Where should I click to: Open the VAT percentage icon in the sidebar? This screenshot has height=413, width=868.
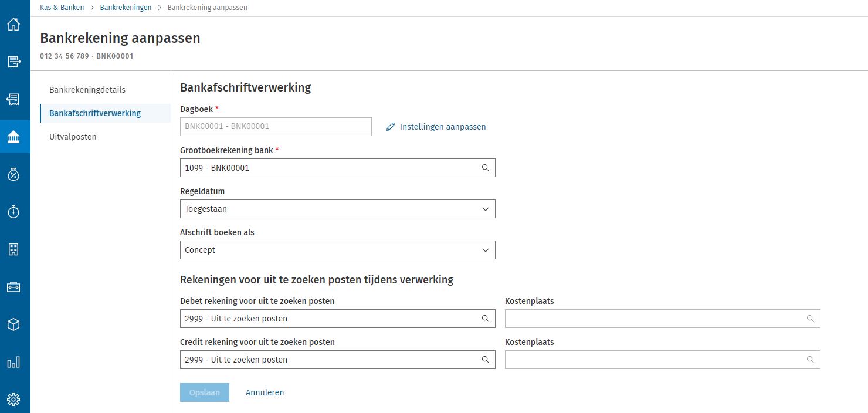pos(14,174)
